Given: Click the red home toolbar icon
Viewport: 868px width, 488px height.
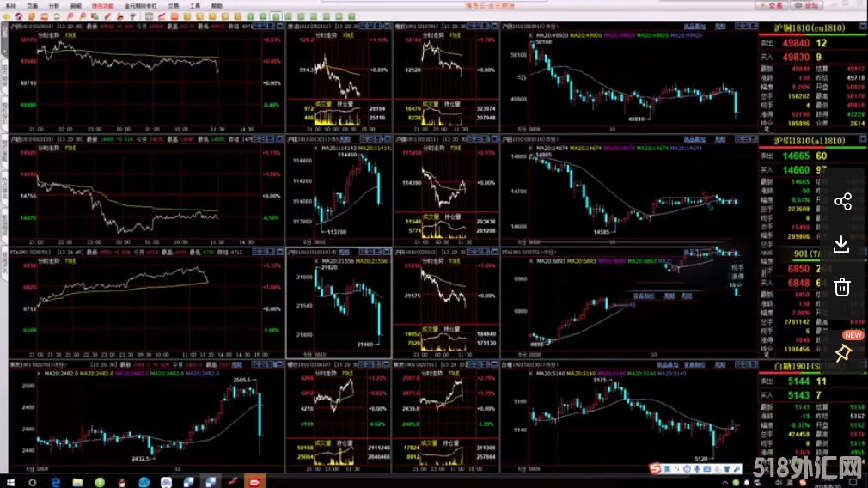Looking at the screenshot, I should (x=19, y=16).
